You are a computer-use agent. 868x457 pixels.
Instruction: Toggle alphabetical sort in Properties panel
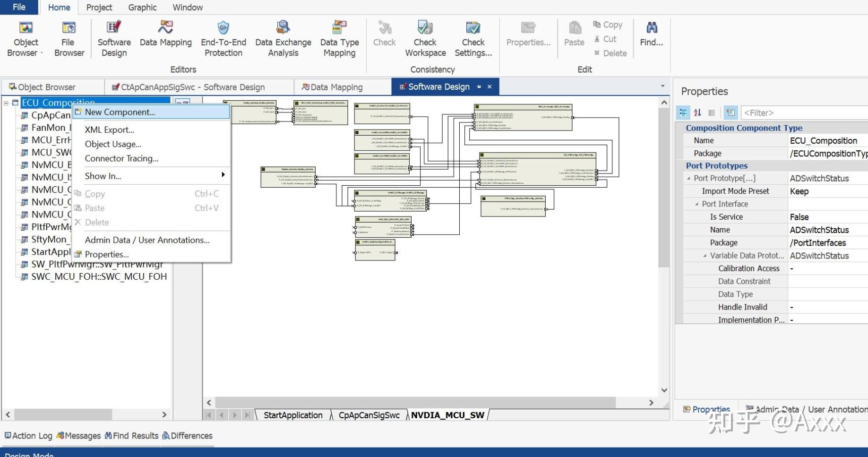[697, 112]
